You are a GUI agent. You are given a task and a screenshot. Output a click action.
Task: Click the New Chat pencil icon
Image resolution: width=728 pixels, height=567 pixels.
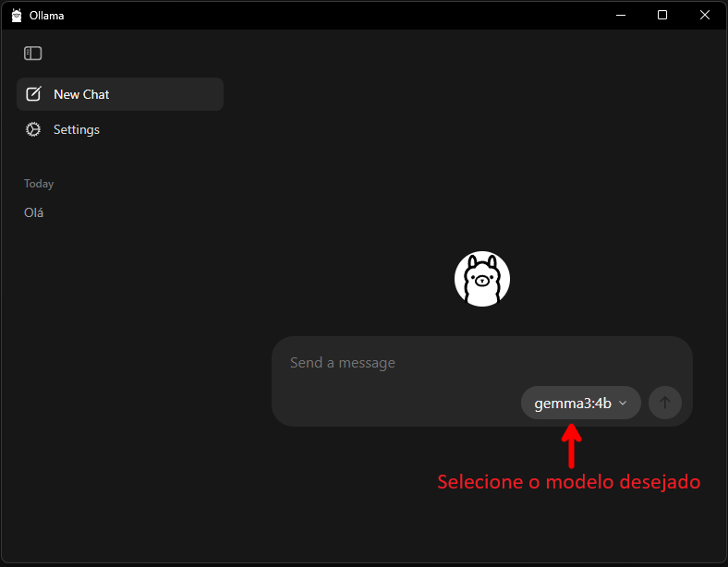pos(33,94)
